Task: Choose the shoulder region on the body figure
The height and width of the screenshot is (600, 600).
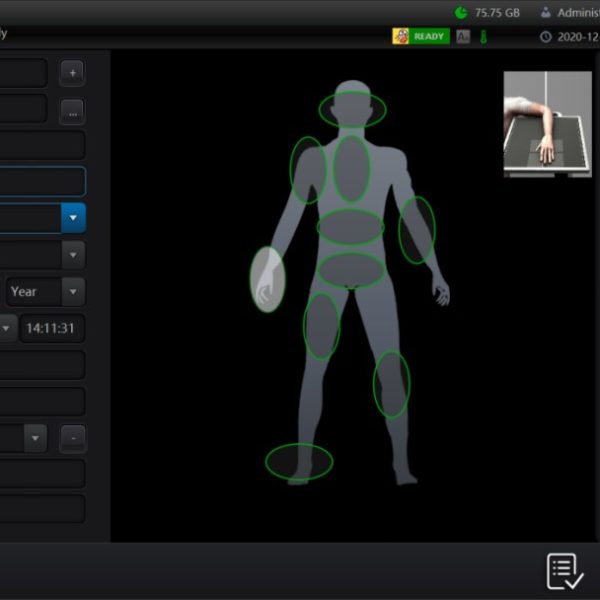Action: [x=308, y=170]
